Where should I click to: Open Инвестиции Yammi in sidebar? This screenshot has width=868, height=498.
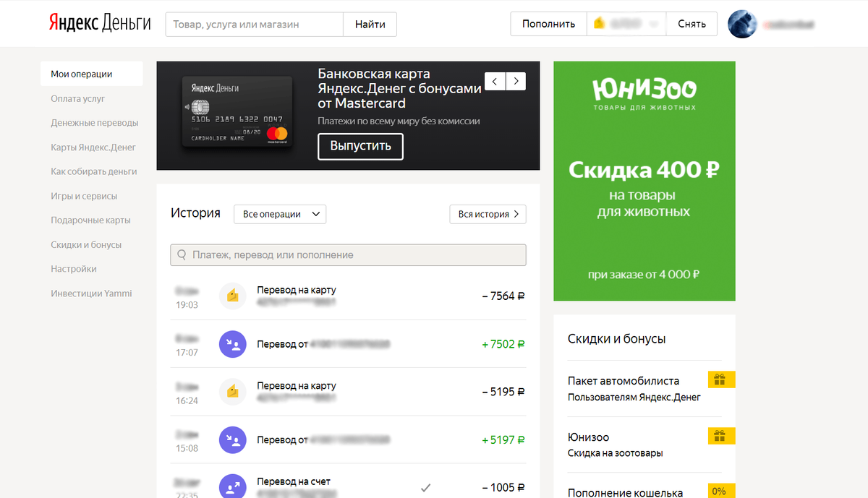coord(91,293)
